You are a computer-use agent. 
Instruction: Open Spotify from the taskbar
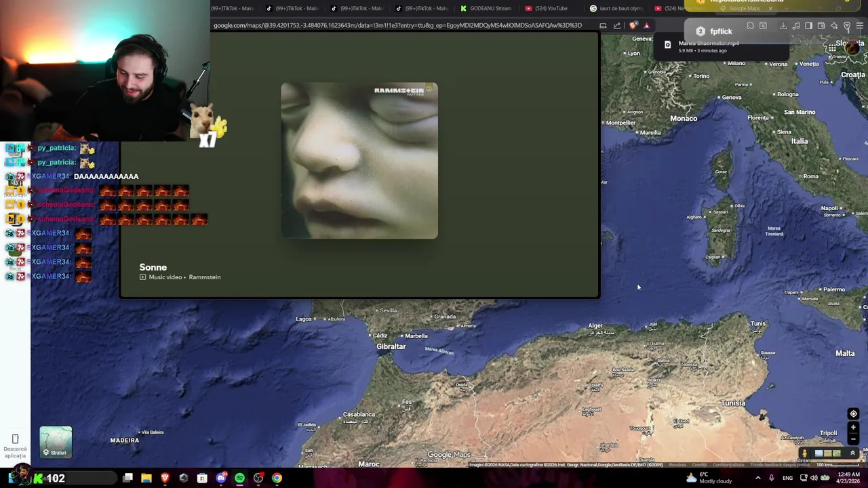[239, 479]
